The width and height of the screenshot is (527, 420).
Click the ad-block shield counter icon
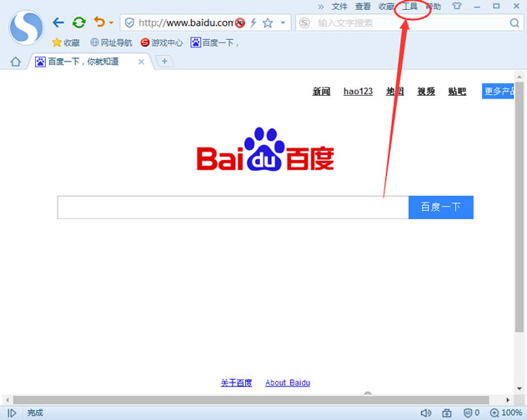click(x=471, y=413)
